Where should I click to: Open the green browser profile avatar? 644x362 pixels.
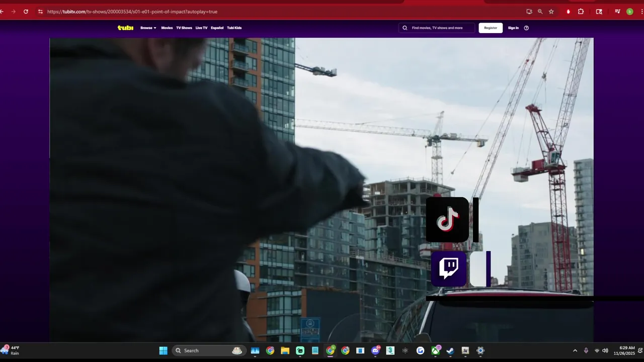pos(629,12)
